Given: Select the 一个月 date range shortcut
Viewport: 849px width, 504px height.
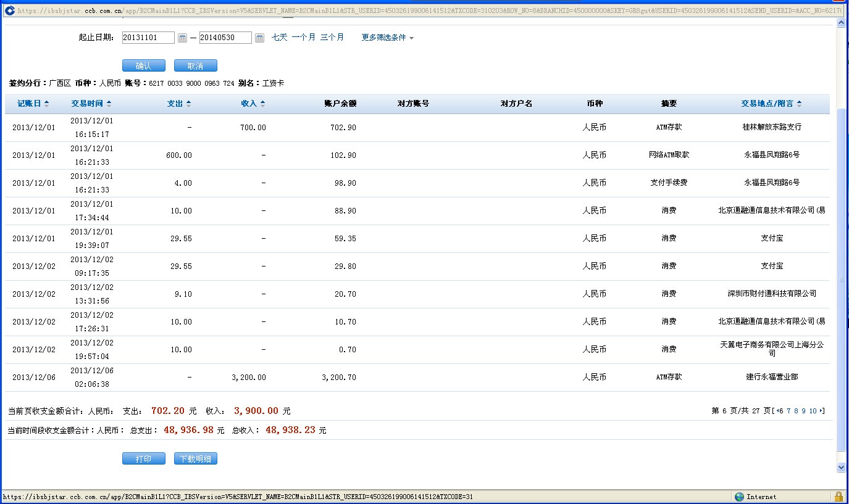Looking at the screenshot, I should pyautogui.click(x=303, y=38).
